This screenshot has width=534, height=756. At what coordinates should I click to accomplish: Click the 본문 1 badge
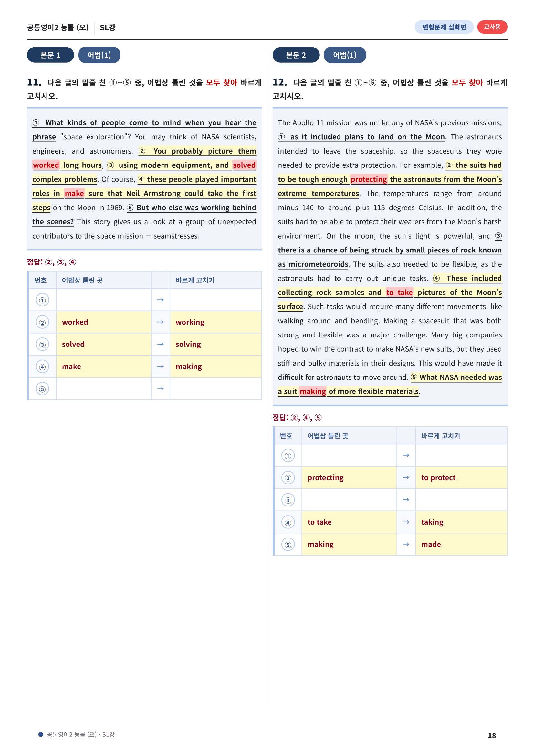click(50, 55)
